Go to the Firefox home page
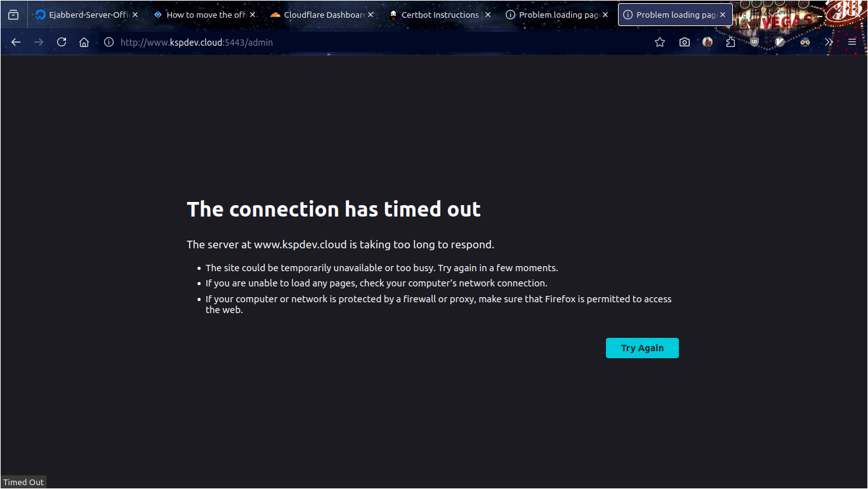The width and height of the screenshot is (868, 489). [x=84, y=42]
